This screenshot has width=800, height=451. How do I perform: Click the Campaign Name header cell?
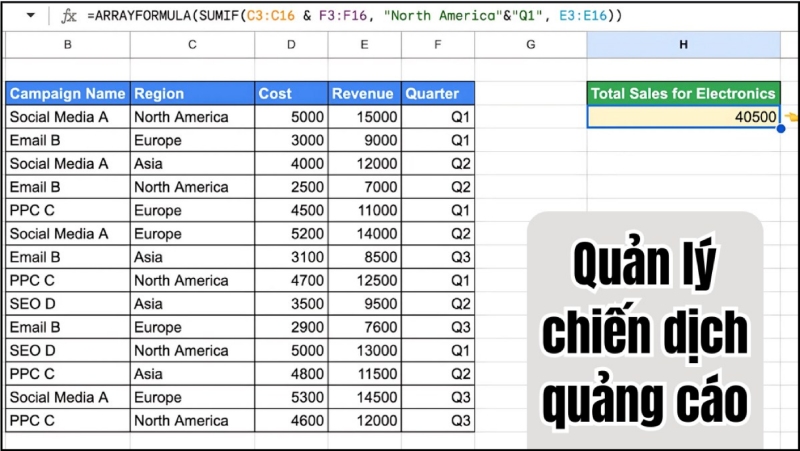pos(68,93)
